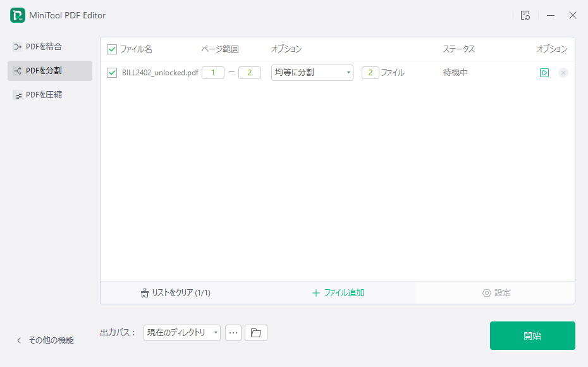Image resolution: width=588 pixels, height=367 pixels.
Task: Start splitting BILL2402_unlocked.pdf with the play icon
Action: 544,73
